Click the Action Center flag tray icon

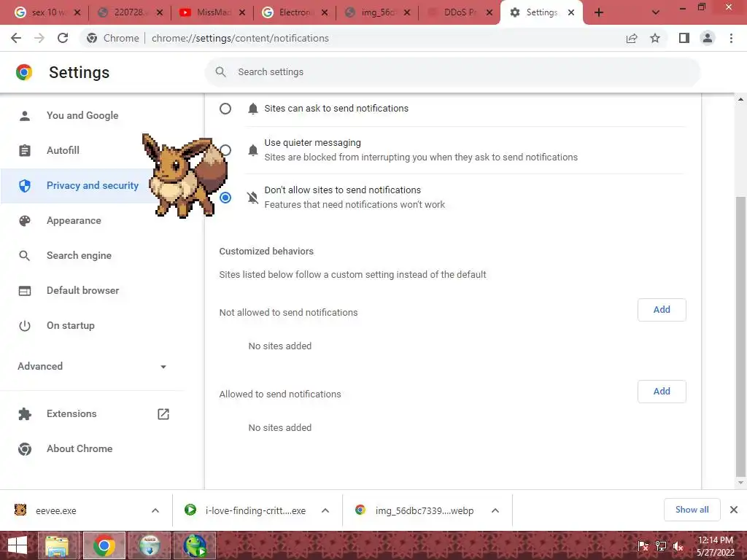643,546
